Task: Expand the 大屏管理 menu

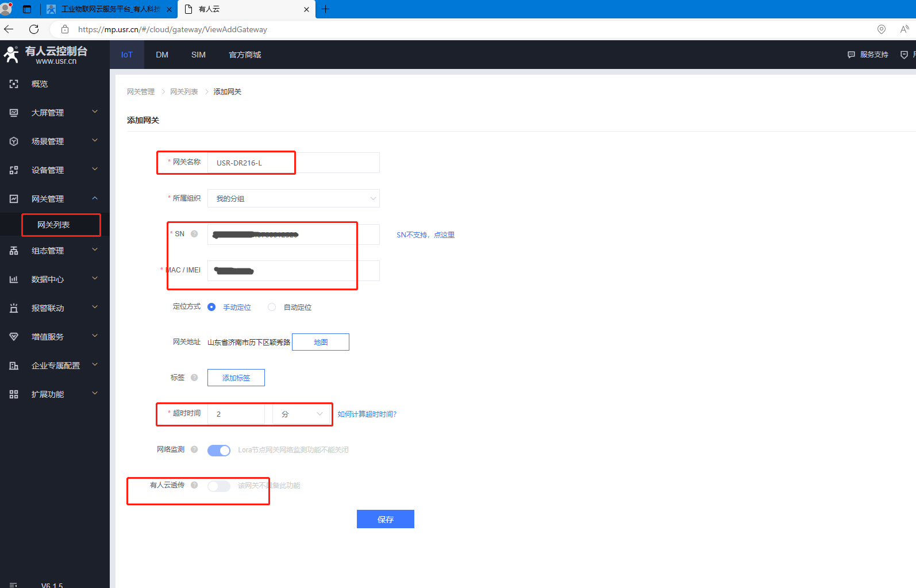Action: pos(95,112)
